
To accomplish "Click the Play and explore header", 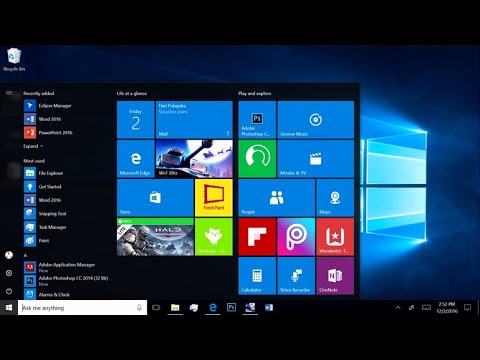I will tap(255, 93).
